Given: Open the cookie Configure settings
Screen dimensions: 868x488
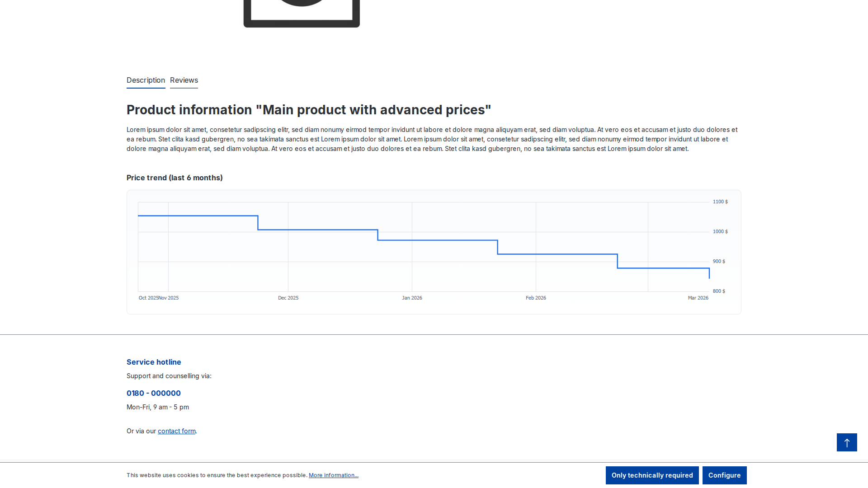Looking at the screenshot, I should [725, 475].
